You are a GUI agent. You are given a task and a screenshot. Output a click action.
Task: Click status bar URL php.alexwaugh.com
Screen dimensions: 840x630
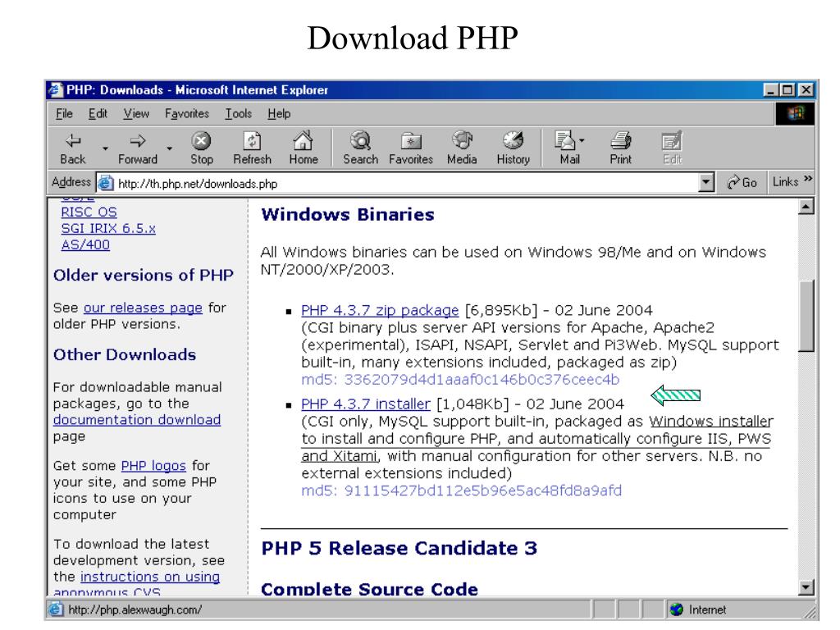[135, 609]
